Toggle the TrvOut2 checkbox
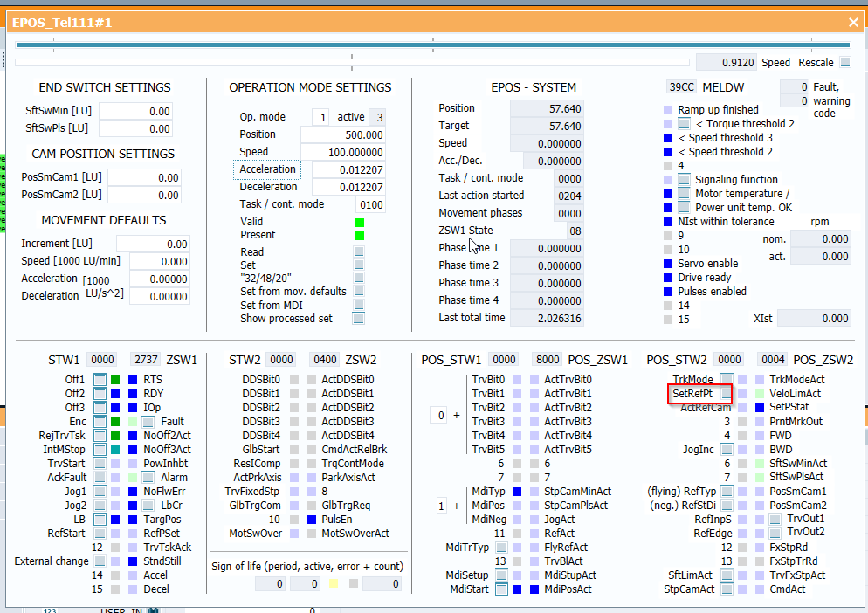The height and width of the screenshot is (613, 868). [775, 533]
